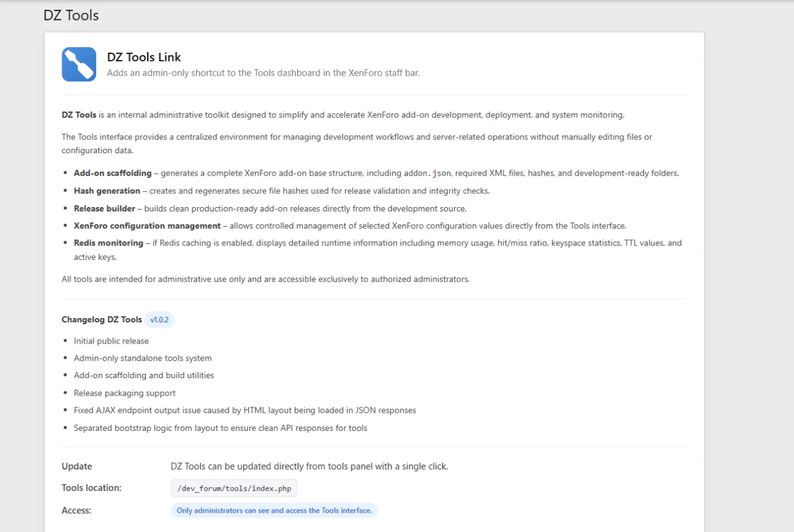Click the Tools location label
Viewport: 794px width, 532px height.
[91, 488]
